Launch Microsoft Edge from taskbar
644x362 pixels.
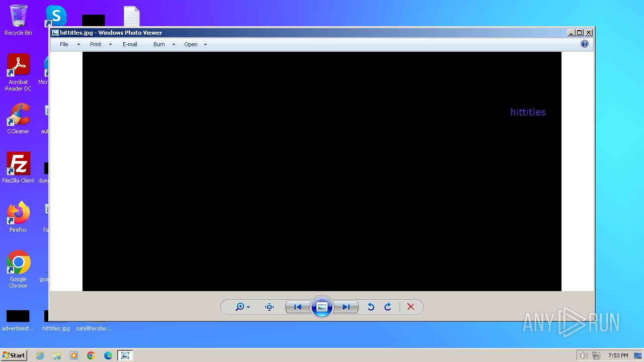(108, 355)
